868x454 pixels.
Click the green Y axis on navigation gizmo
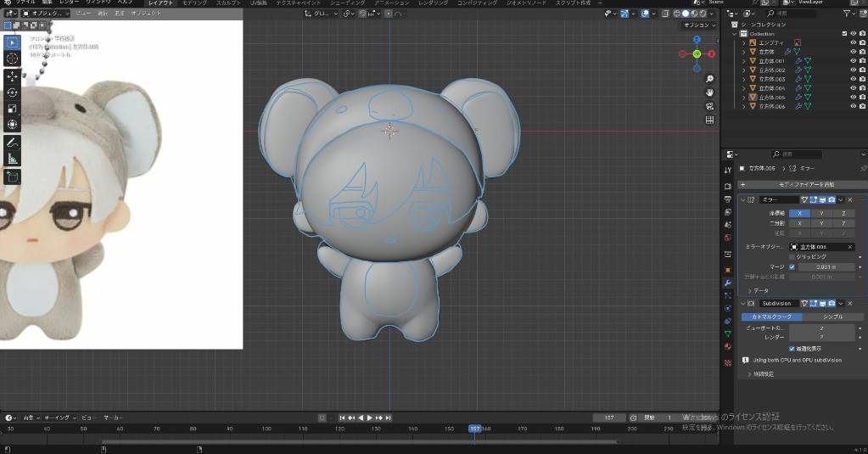click(x=697, y=54)
